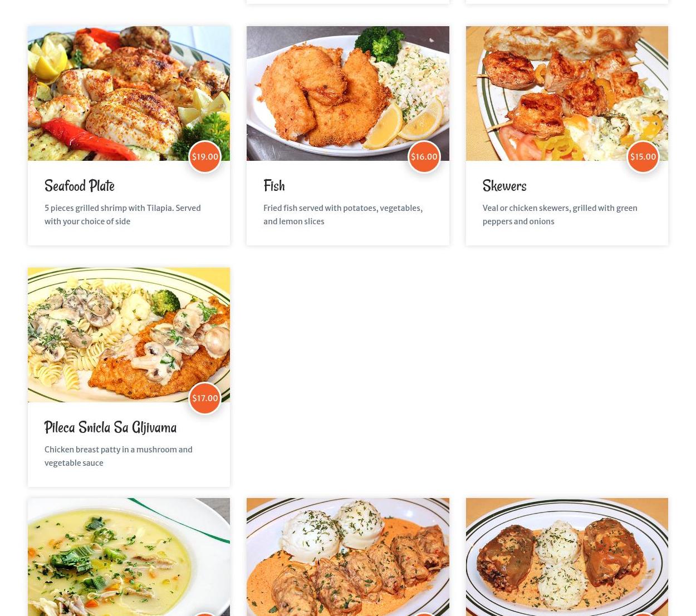Viewport: 696px width, 616px height.
Task: Click the grilled shrimp with Tilapia description
Action: (x=122, y=215)
